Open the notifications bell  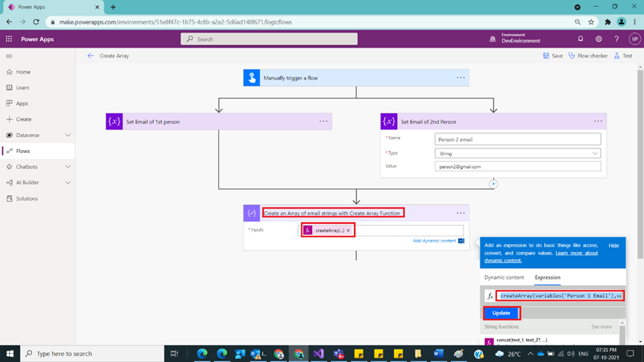point(580,39)
